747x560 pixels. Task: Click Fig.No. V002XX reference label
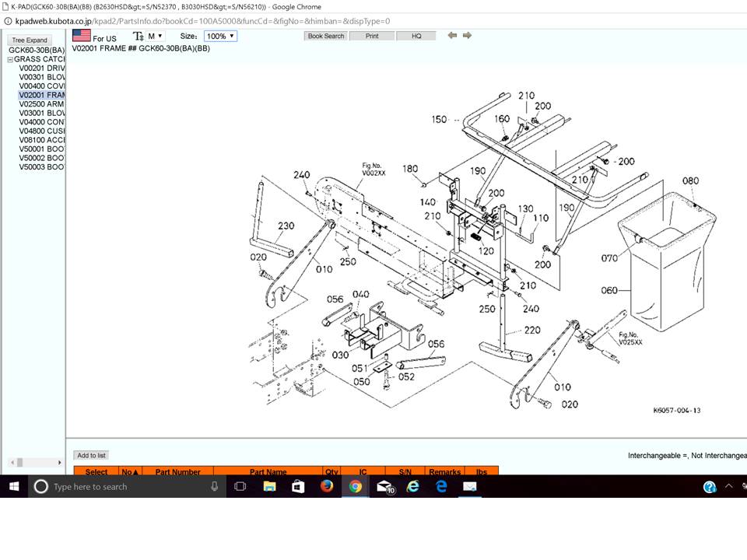[373, 170]
